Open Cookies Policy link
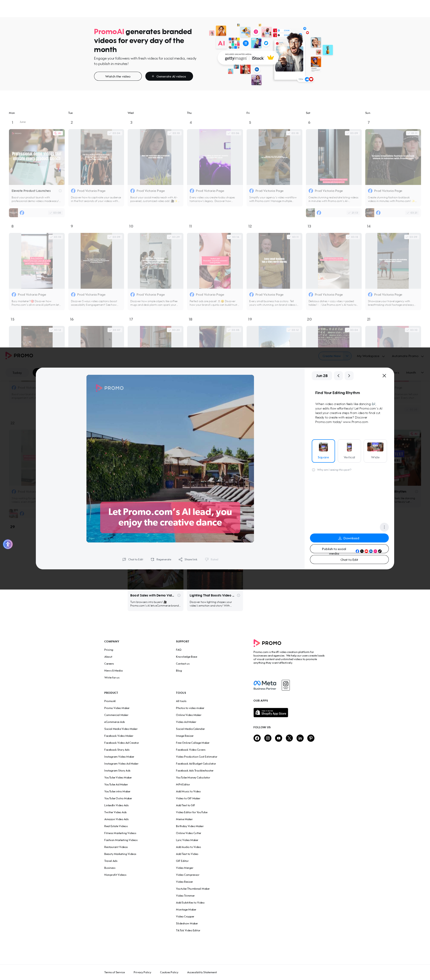 [x=169, y=972]
